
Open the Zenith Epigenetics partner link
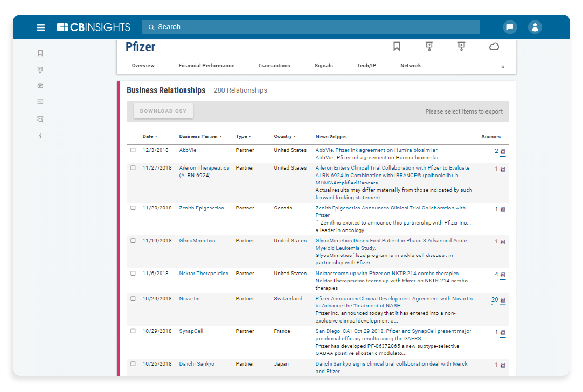202,208
